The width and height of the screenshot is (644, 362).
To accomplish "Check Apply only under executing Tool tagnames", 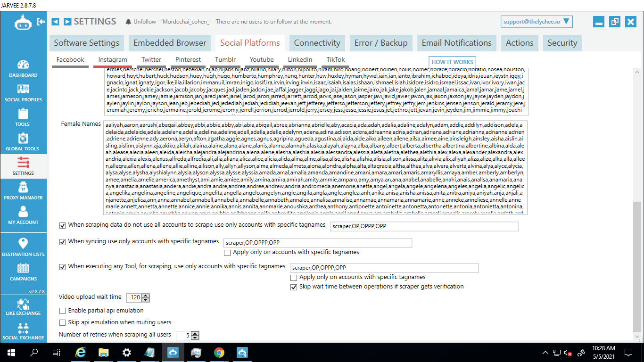I will 294,278.
